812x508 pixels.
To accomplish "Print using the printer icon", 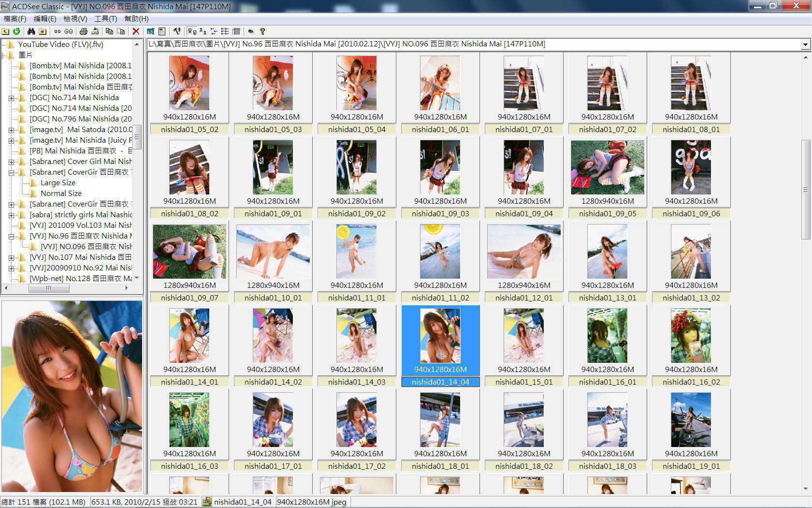I will point(83,31).
